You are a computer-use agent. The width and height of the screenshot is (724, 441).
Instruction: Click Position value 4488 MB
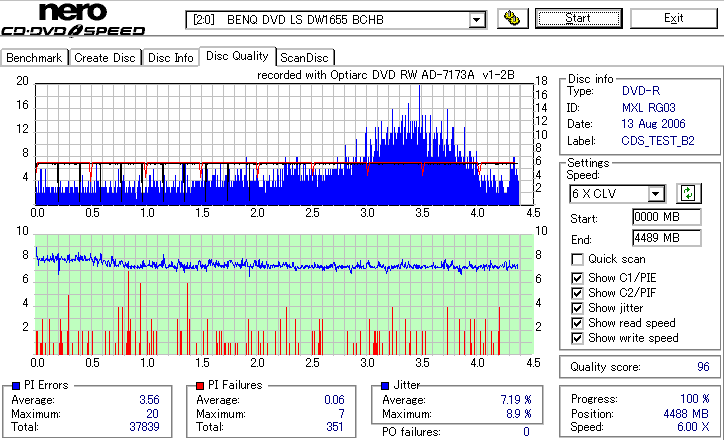686,414
